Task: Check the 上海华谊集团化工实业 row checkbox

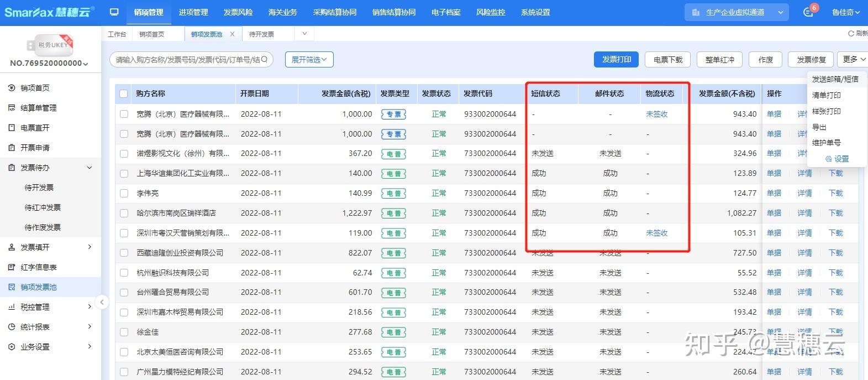Action: (124, 174)
